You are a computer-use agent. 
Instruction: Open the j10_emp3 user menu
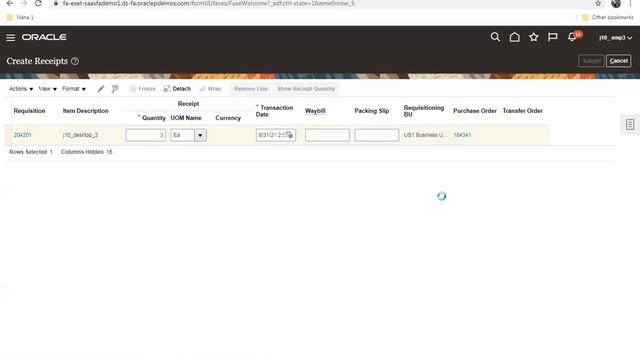tap(616, 38)
